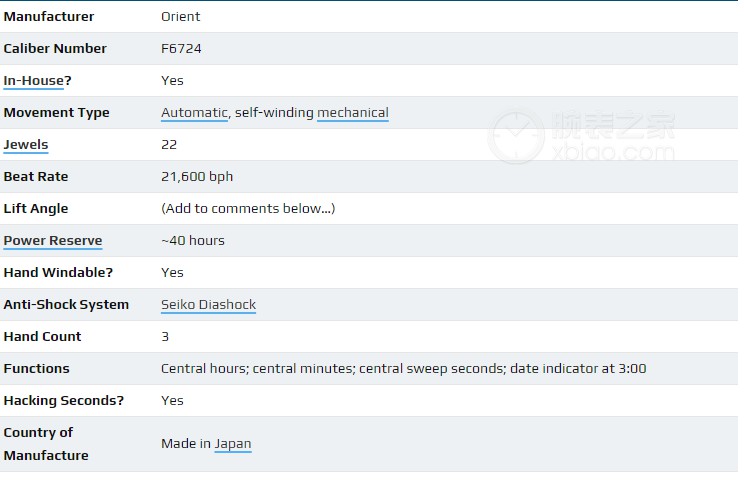Select the Add to comments below text
The height and width of the screenshot is (481, 744).
pyautogui.click(x=248, y=209)
